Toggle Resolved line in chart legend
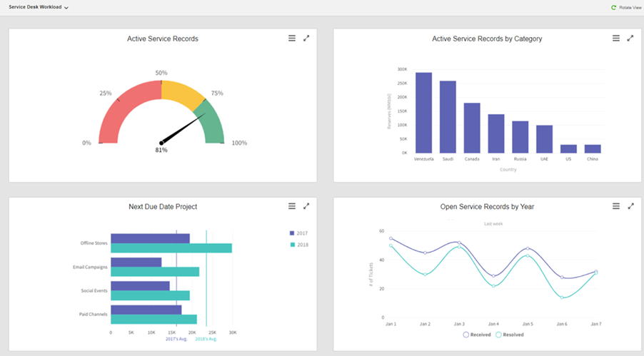Viewport: 644px width, 356px height. pyautogui.click(x=510, y=334)
